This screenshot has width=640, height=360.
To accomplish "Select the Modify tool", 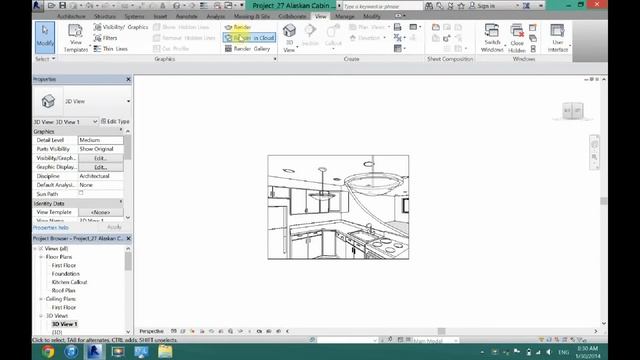I will [x=44, y=37].
